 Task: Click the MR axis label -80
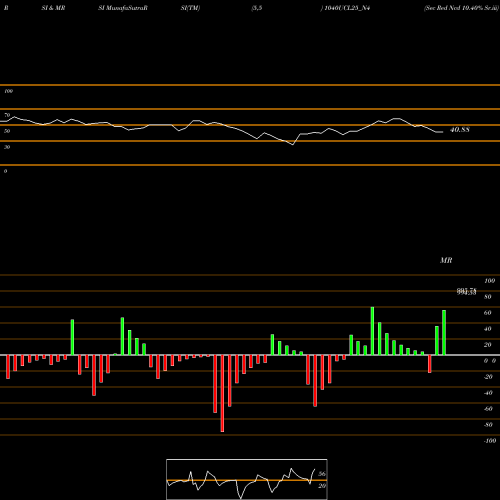488,425
